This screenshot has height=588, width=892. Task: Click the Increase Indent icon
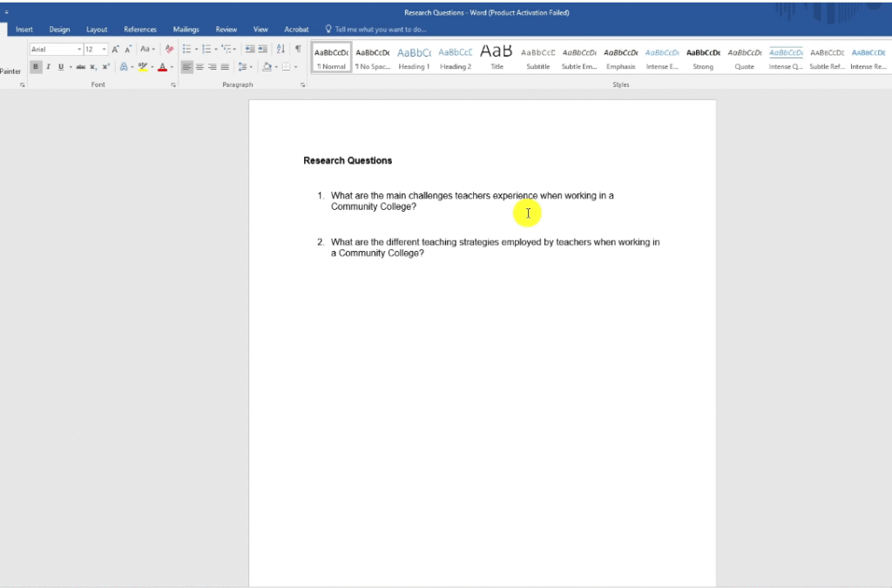click(x=262, y=50)
